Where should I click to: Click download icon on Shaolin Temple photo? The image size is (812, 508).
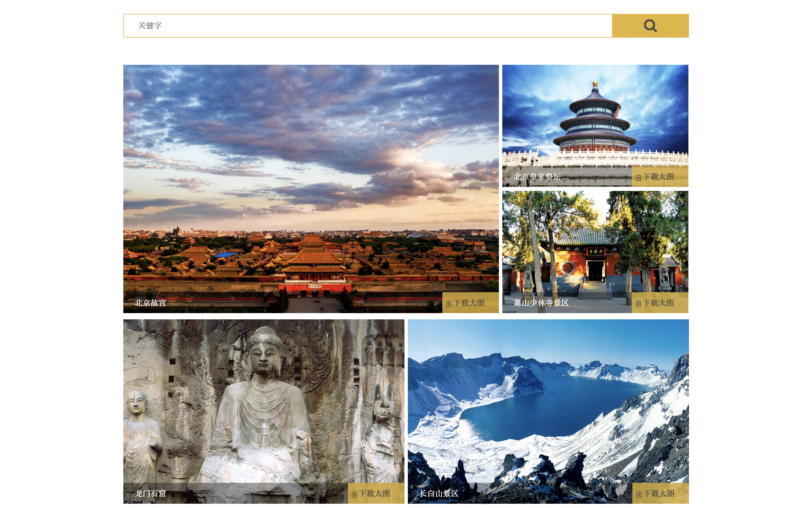click(x=638, y=303)
